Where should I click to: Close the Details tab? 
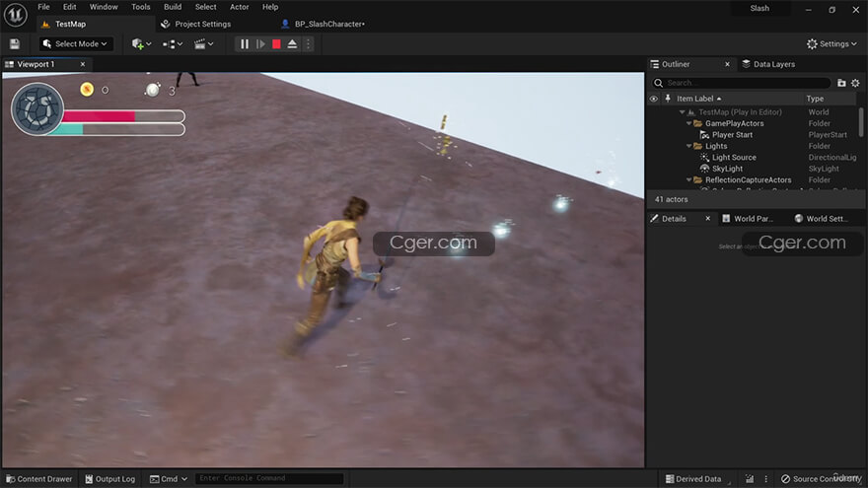point(707,219)
